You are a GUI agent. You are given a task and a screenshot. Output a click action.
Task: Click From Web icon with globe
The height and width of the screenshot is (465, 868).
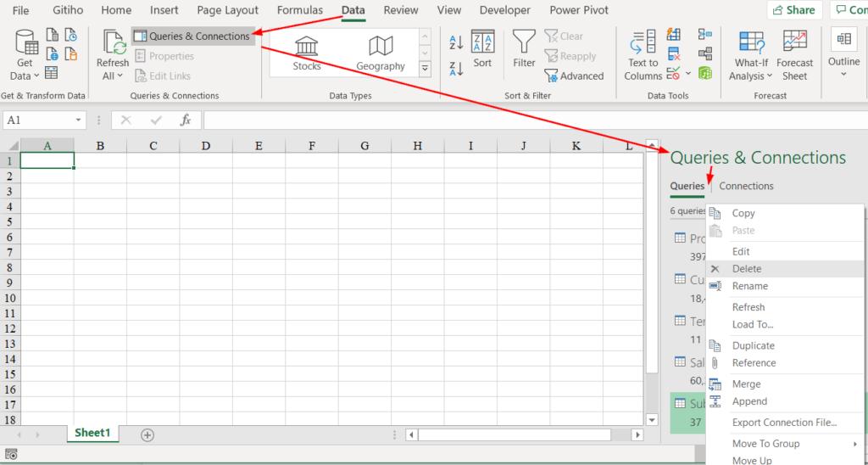52,53
